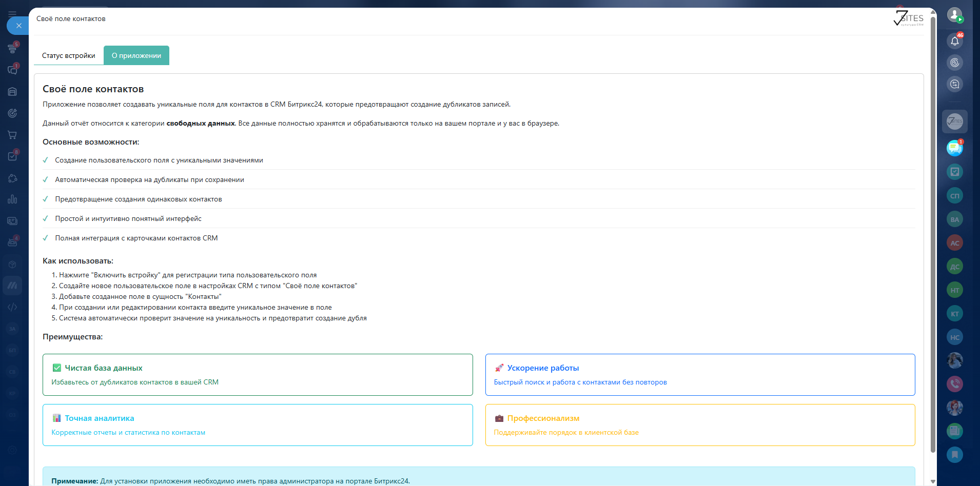Open the target goal icon in sidebar

click(12, 113)
